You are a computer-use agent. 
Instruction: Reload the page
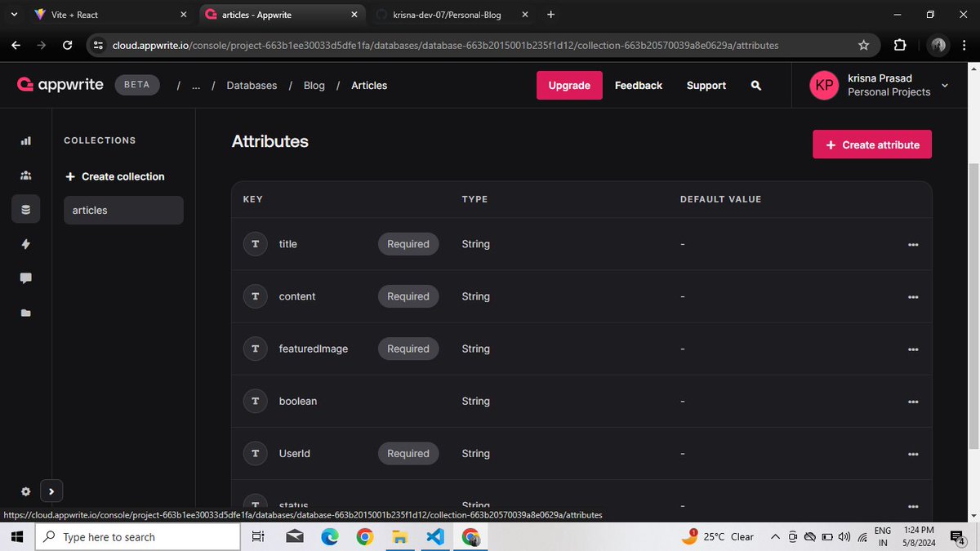[x=67, y=46]
